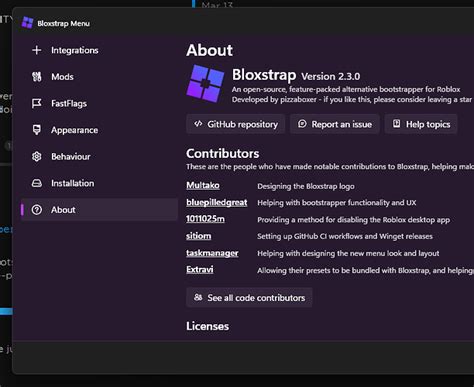Click the Bloxstrap name heading
Viewport: 474px width, 387px height.
point(264,75)
